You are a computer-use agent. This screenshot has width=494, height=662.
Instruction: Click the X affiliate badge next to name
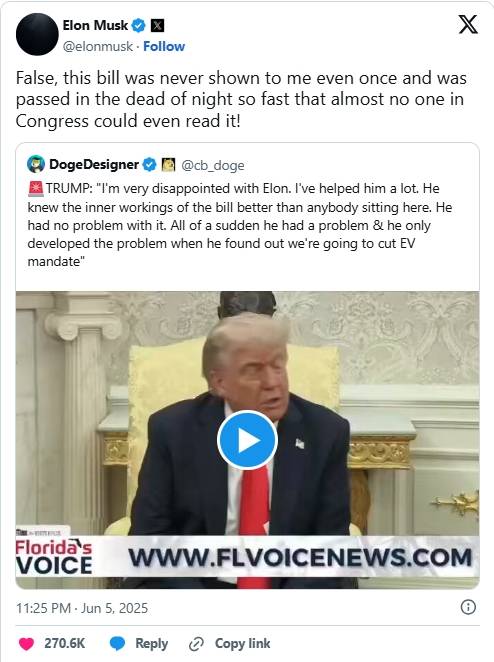157,25
